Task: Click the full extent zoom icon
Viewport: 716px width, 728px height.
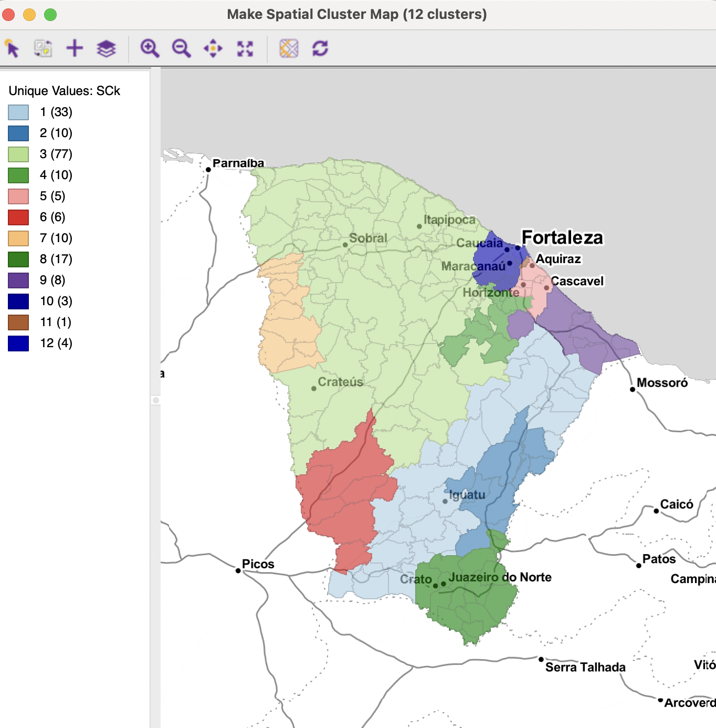Action: pyautogui.click(x=245, y=48)
